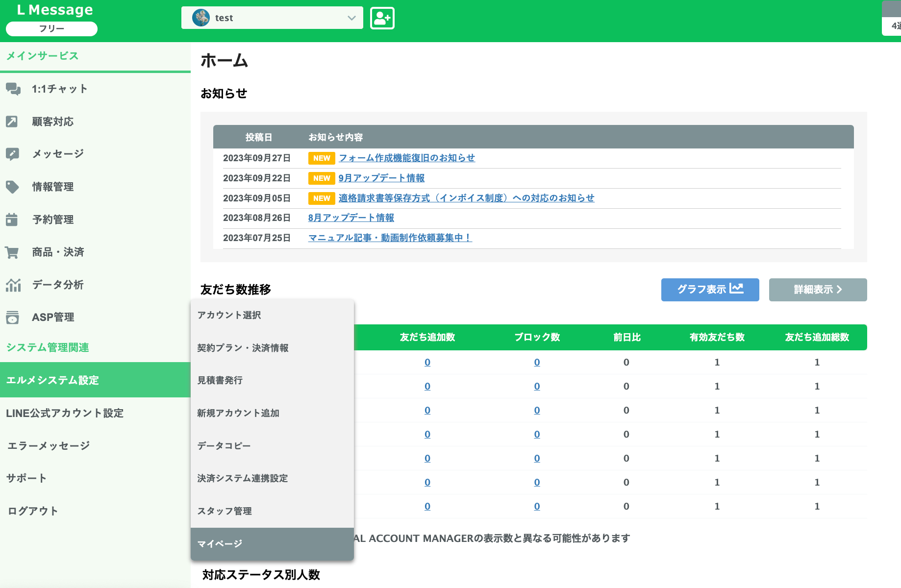
Task: Click the 1:1 chat speech bubbles icon
Action: [13, 89]
